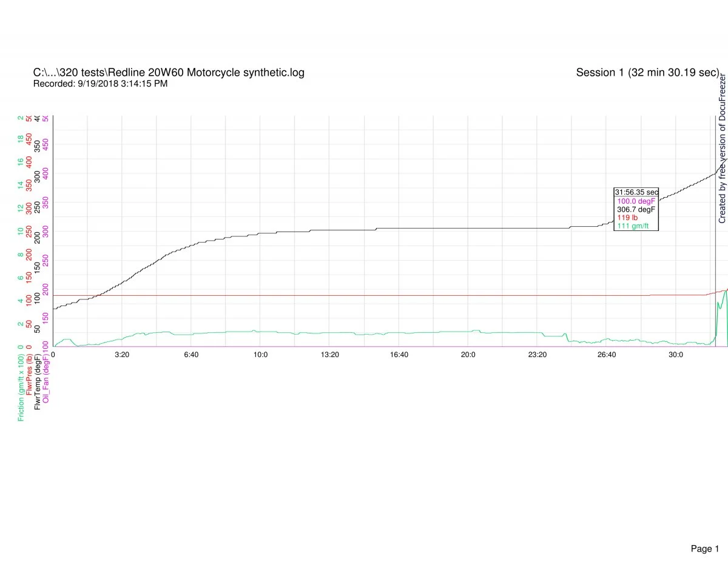
Task: Click the Redline 20W60 log file title
Action: (x=169, y=73)
